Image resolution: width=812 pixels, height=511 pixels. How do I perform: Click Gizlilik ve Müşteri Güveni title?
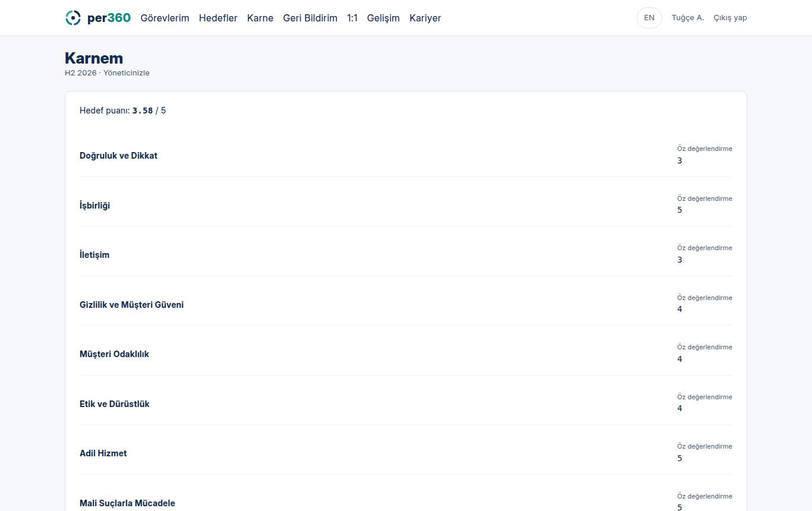click(x=131, y=305)
